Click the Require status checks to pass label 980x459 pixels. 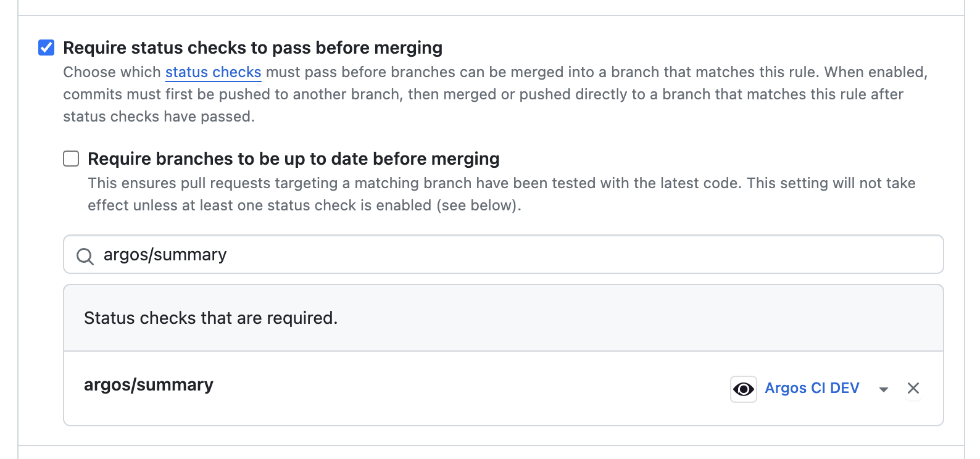pyautogui.click(x=252, y=48)
